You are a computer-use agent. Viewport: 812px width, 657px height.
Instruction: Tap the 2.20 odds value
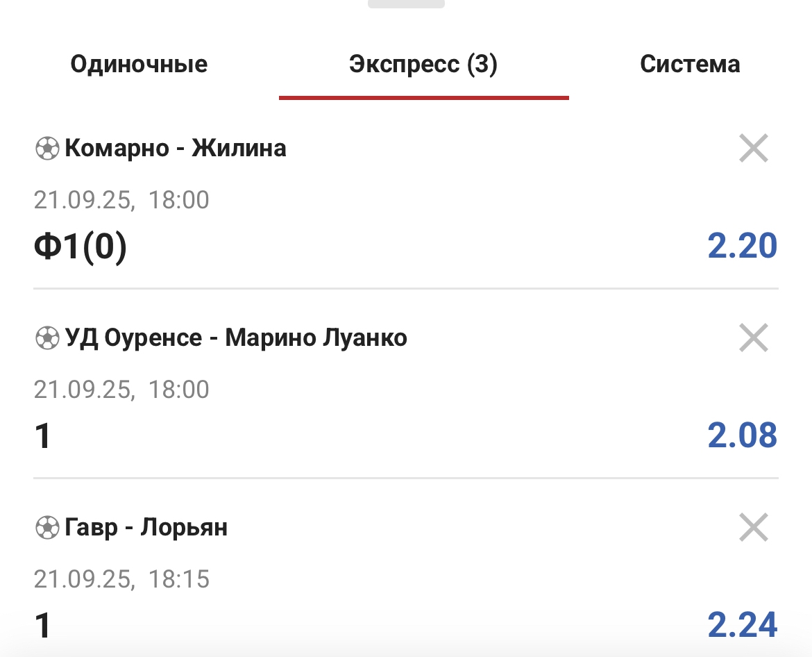click(742, 247)
